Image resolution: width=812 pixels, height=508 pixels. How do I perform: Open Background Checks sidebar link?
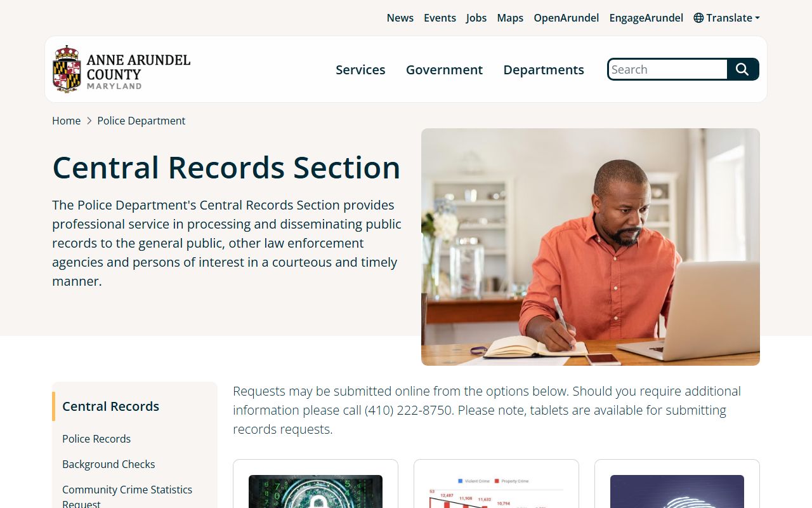pos(108,464)
